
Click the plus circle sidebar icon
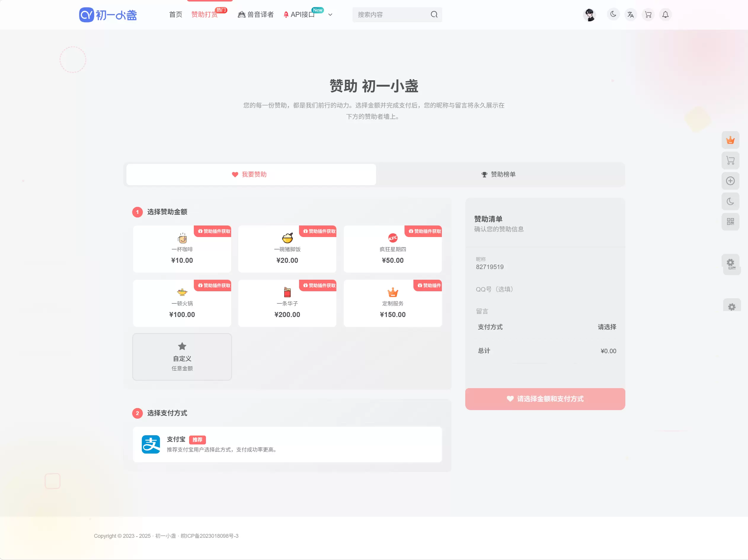(731, 181)
